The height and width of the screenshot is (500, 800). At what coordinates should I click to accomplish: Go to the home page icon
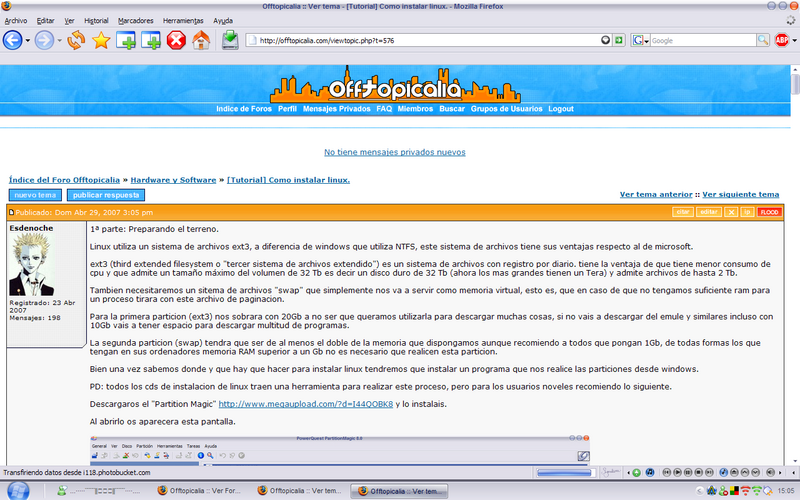(x=201, y=41)
